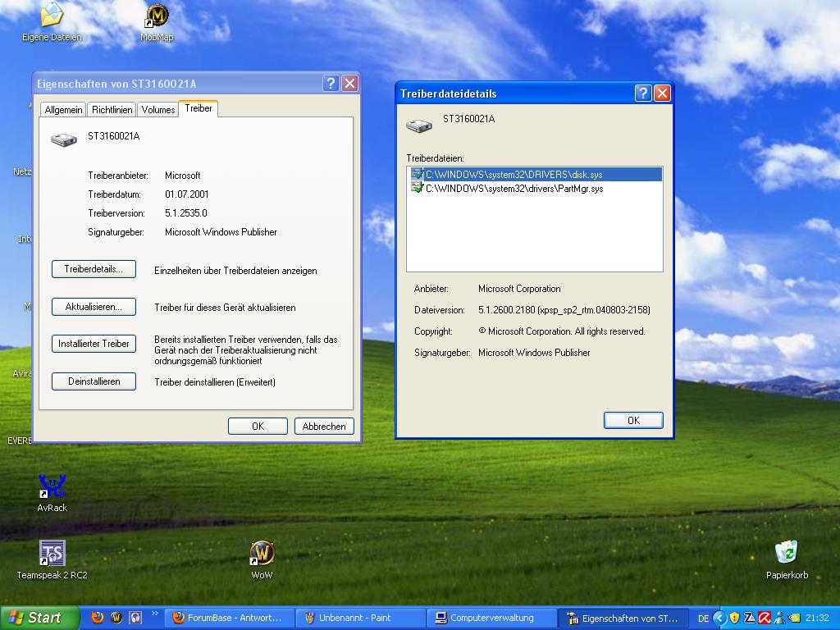Confirm with OK in the Eigenschaften dialog
The height and width of the screenshot is (630, 840).
(x=258, y=427)
